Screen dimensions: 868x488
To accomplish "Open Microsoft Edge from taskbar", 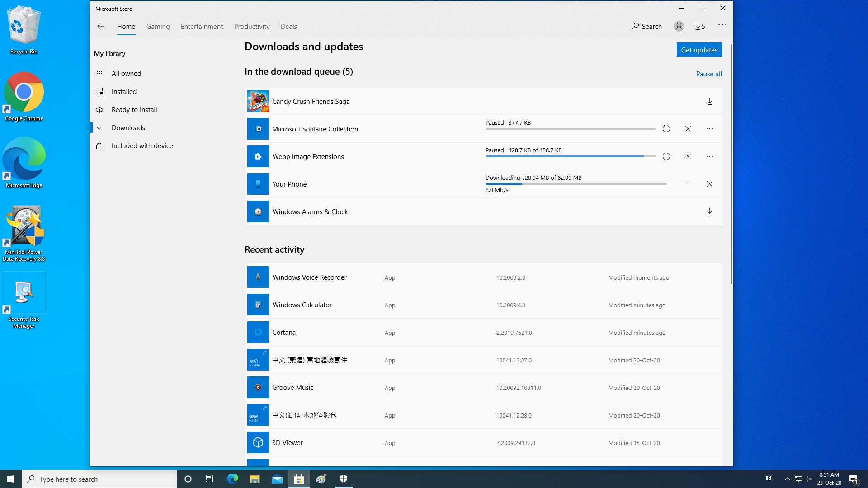I will pyautogui.click(x=232, y=479).
